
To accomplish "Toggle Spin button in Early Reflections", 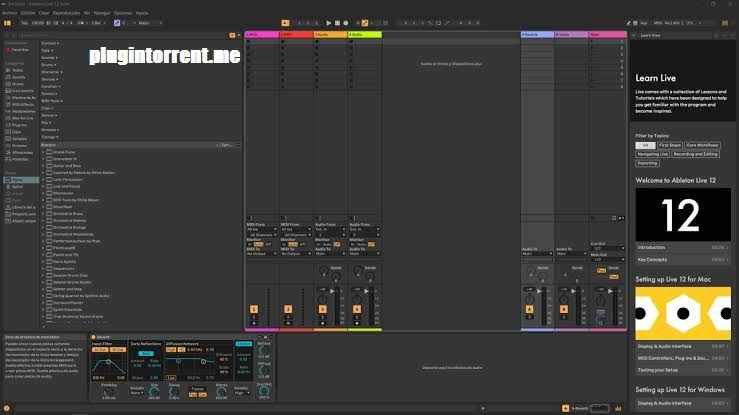I will click(x=146, y=353).
